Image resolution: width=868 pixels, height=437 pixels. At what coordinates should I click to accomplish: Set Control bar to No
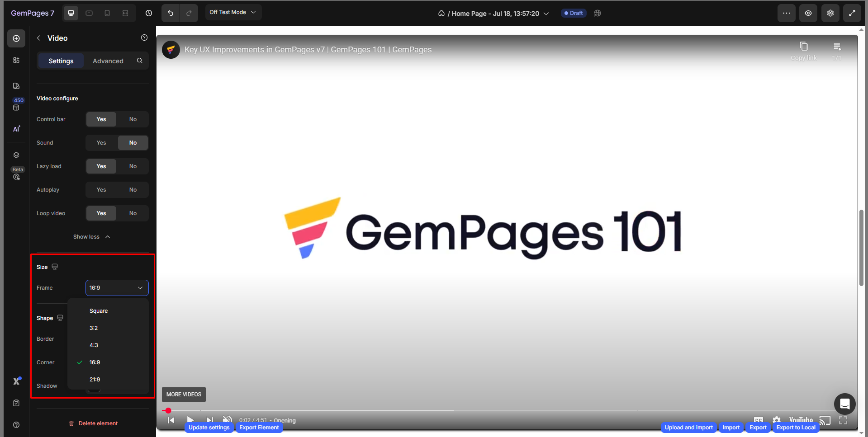point(133,119)
